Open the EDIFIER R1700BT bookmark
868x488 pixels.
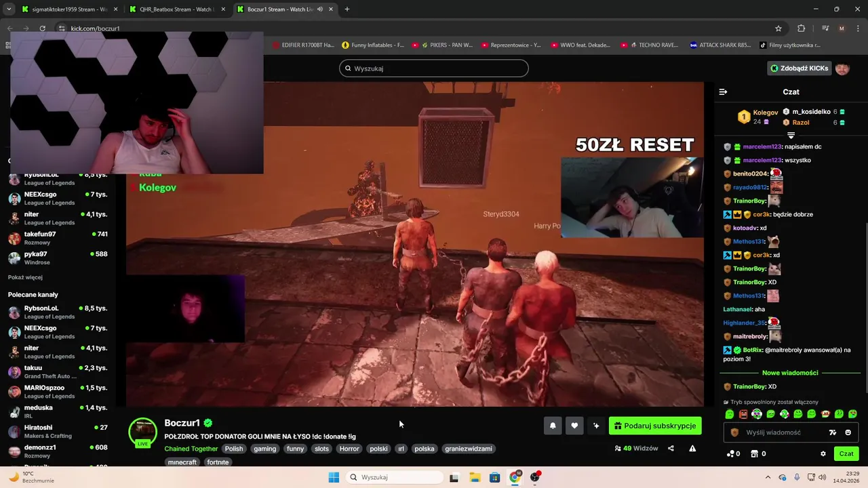coord(303,45)
